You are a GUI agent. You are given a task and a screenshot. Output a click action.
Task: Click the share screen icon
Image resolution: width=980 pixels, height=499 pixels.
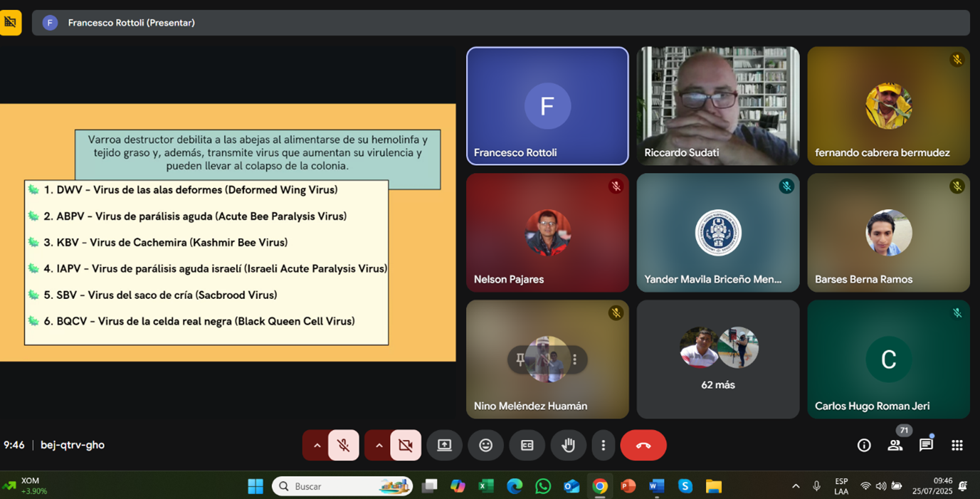point(444,445)
